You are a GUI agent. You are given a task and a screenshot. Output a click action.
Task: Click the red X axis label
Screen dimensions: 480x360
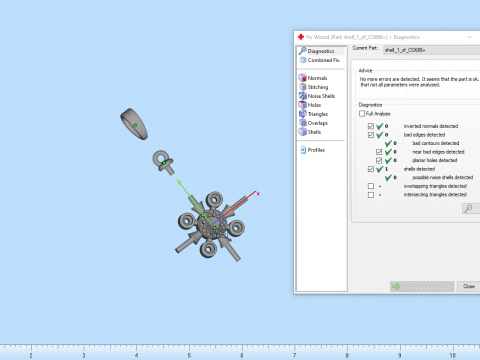coord(258,193)
